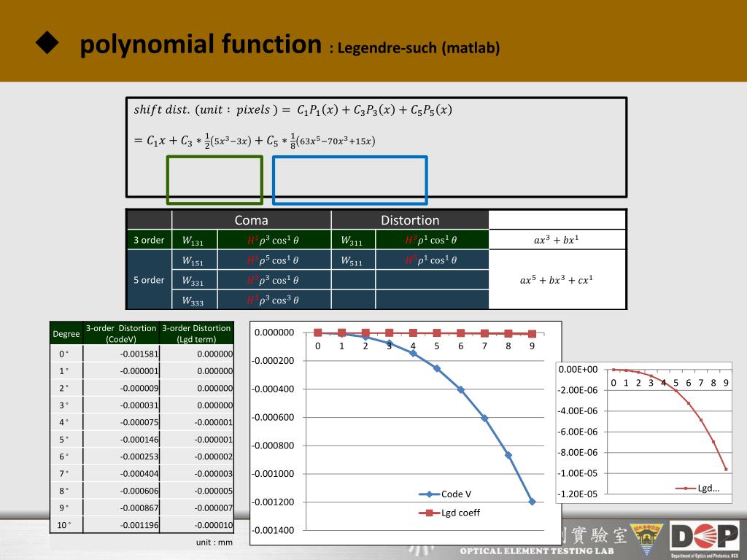Click the -0.001400 axis label on the main chart

pos(274,530)
